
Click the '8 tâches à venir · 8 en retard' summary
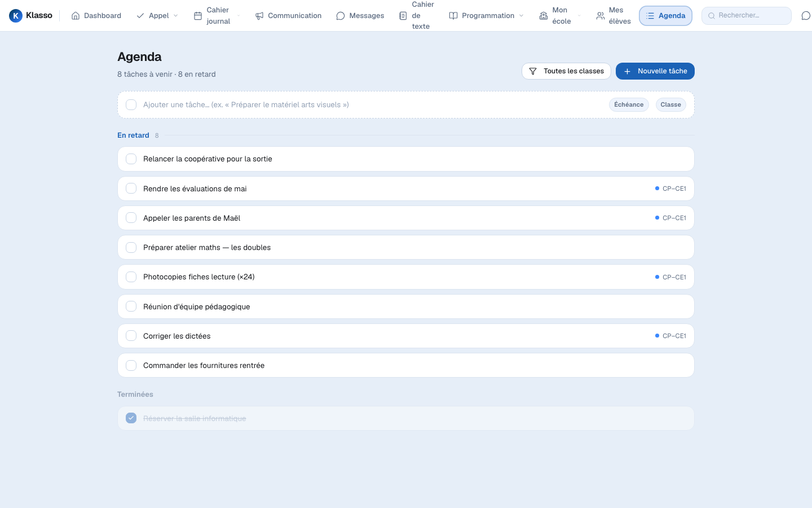coord(166,74)
